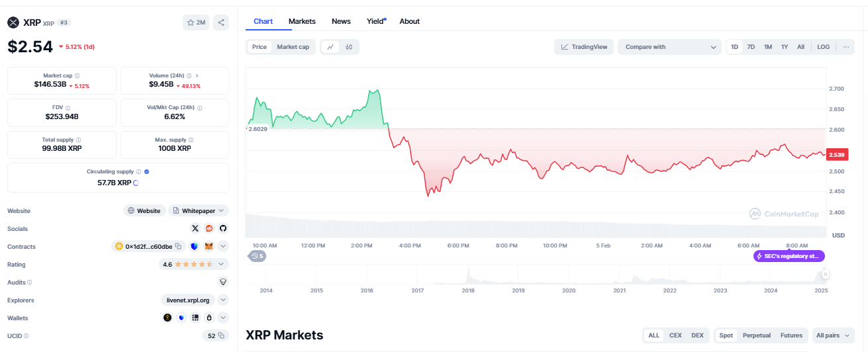Switch chart to candlestick view

coord(349,47)
